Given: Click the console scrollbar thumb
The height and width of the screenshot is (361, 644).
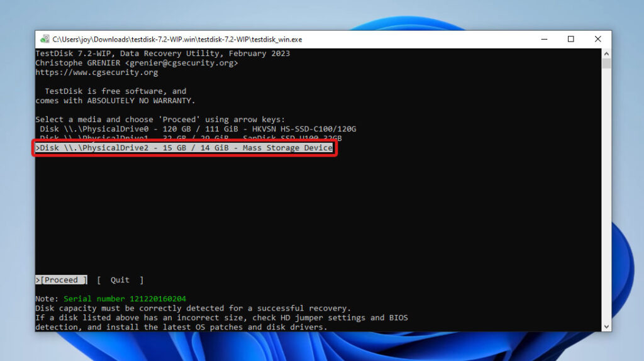Looking at the screenshot, I should (606, 64).
